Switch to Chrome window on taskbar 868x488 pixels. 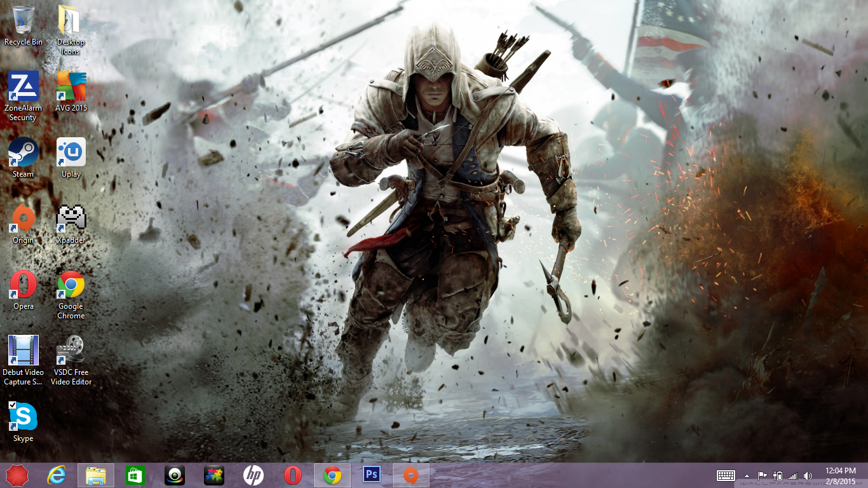coord(332,475)
